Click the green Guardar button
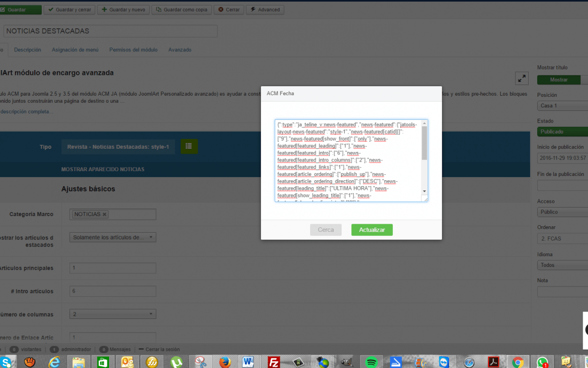Image resolution: width=588 pixels, height=368 pixels. point(21,10)
